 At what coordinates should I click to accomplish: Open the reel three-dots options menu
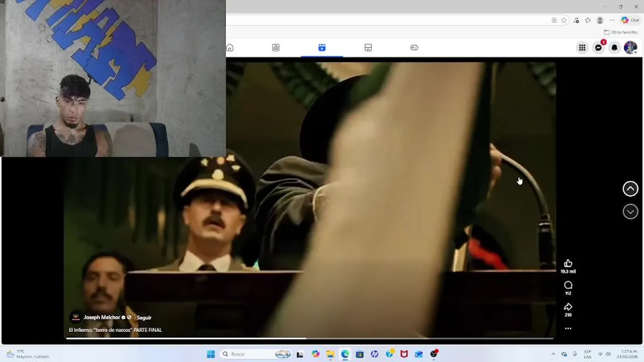[568, 328]
